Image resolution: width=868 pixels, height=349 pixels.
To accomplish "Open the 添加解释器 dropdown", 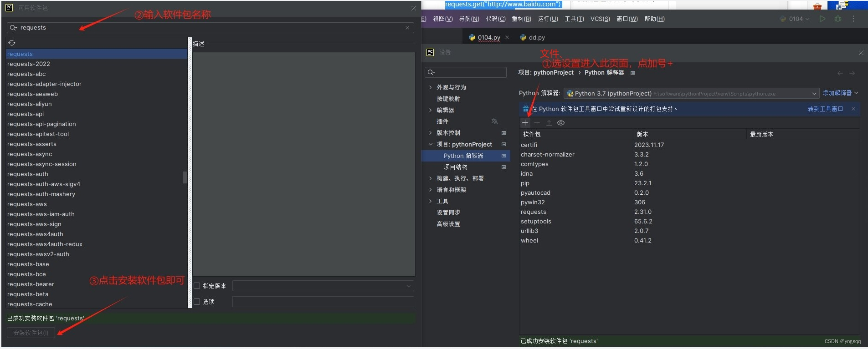I will click(x=840, y=93).
